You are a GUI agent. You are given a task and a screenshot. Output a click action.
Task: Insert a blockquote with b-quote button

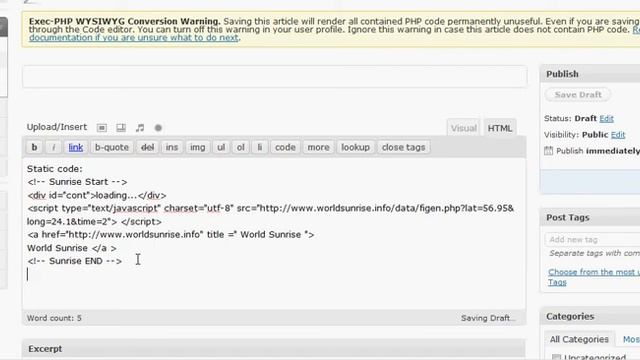coord(111,147)
